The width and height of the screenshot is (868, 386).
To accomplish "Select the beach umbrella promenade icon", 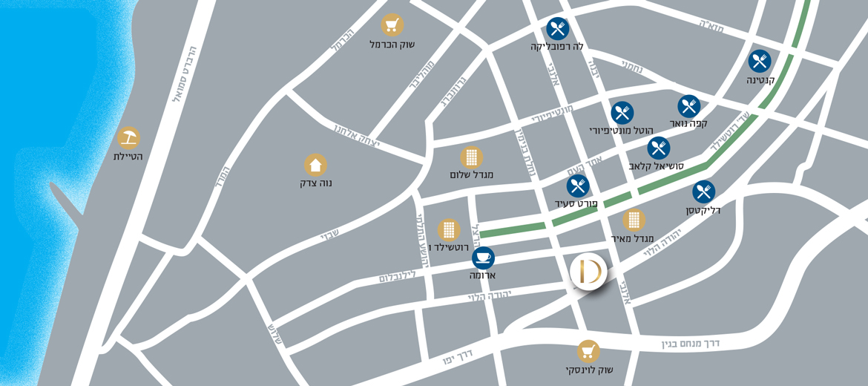I will (x=128, y=138).
